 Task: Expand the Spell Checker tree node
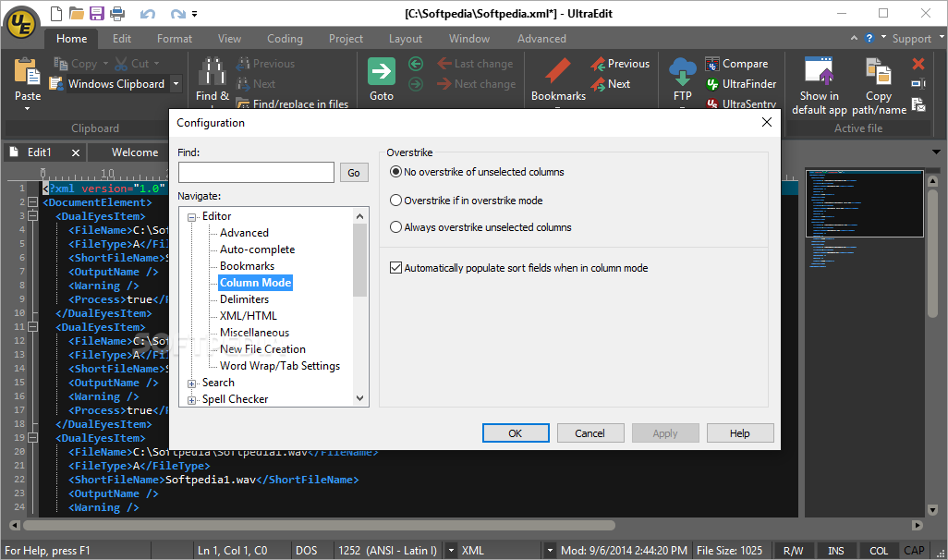pyautogui.click(x=191, y=400)
